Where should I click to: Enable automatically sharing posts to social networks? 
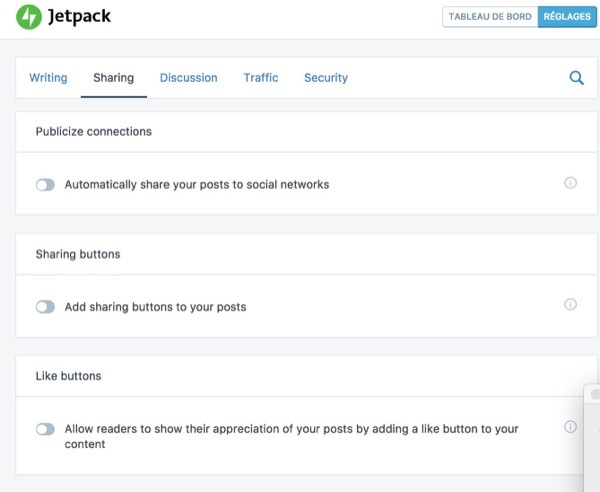[45, 185]
